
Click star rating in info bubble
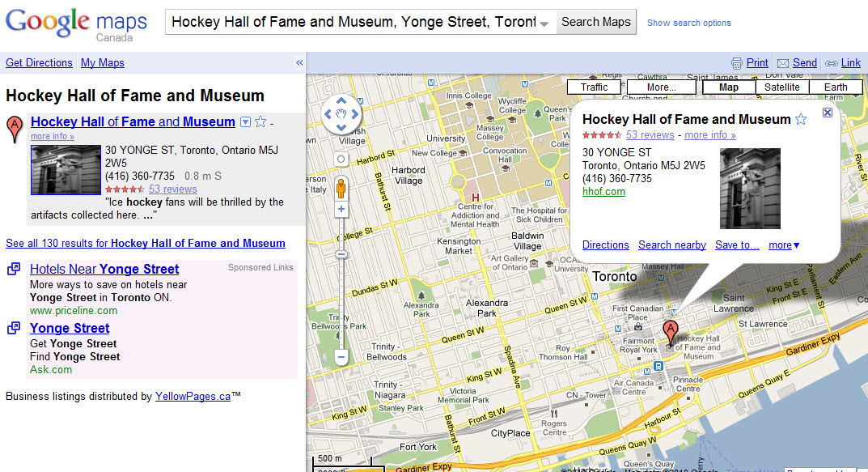coord(603,135)
